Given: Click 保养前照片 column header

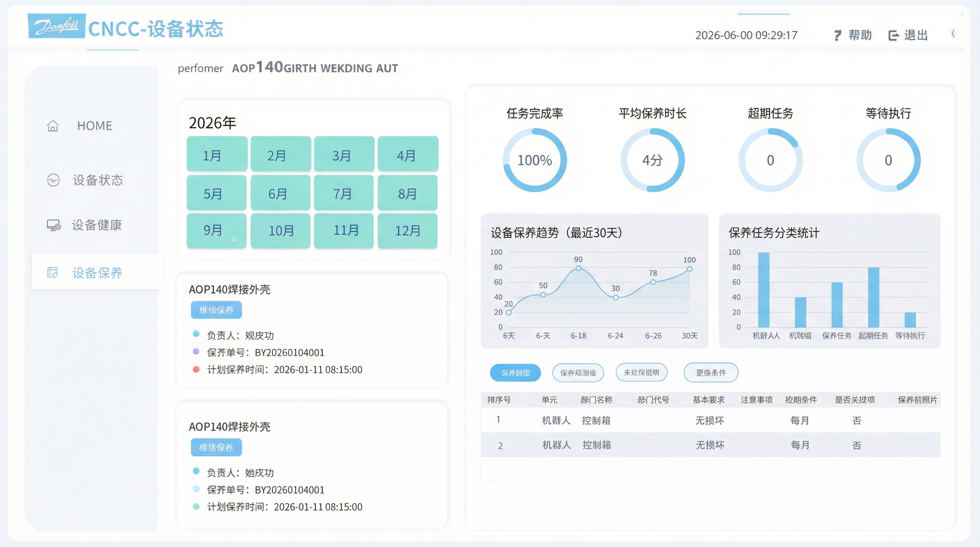Looking at the screenshot, I should pyautogui.click(x=918, y=400).
